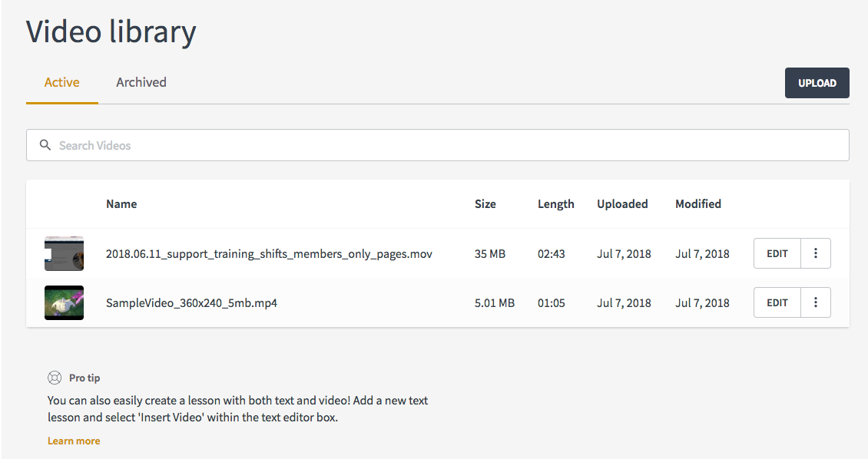The width and height of the screenshot is (868, 459).
Task: Sort by the Uploaded date column
Action: pos(622,204)
